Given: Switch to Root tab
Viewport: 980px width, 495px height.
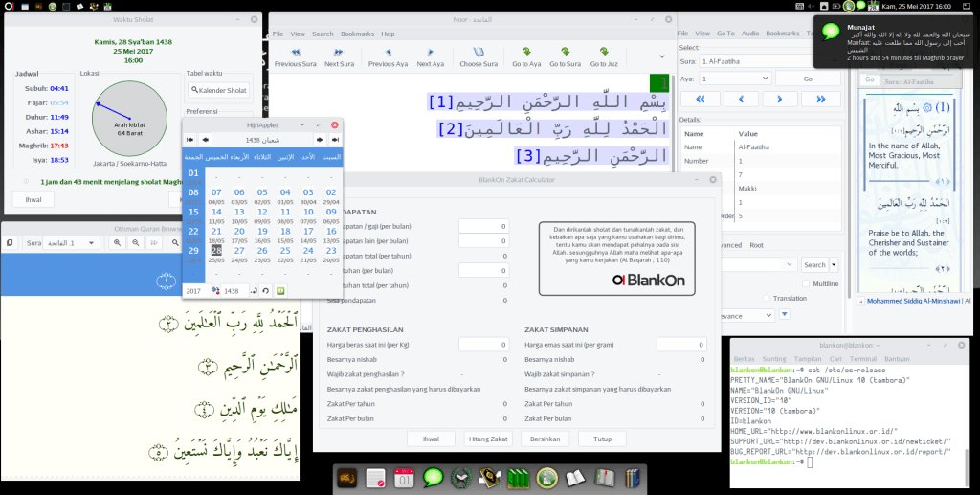Looking at the screenshot, I should 756,245.
